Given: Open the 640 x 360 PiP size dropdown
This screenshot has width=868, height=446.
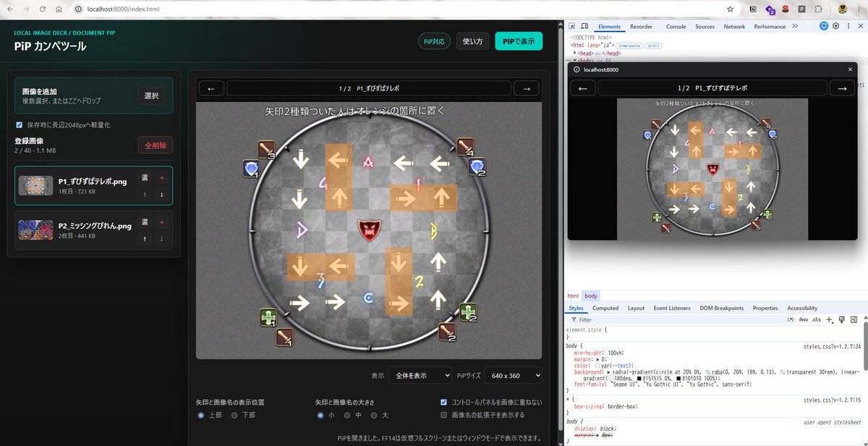Looking at the screenshot, I should (514, 376).
